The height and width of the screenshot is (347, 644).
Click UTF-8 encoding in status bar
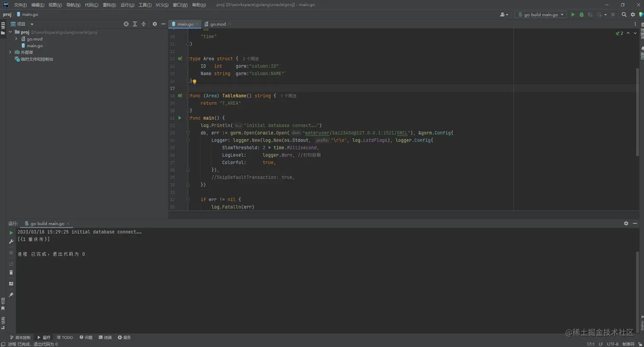[612, 344]
